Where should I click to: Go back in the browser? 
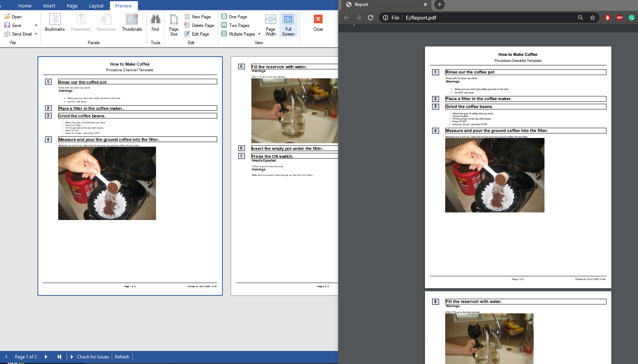pyautogui.click(x=347, y=18)
